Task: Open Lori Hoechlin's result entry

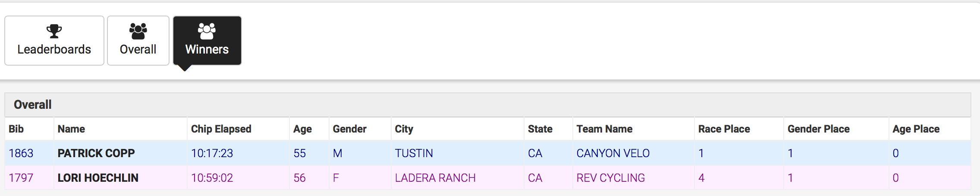Action: (x=98, y=178)
